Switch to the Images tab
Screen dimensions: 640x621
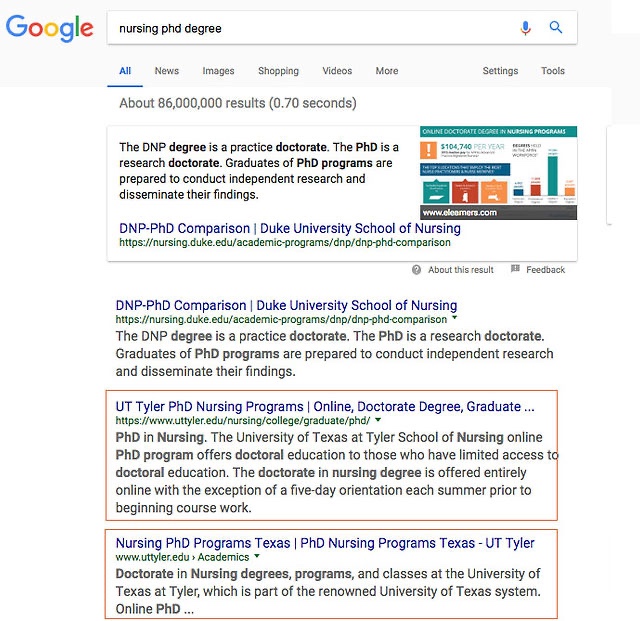(218, 71)
